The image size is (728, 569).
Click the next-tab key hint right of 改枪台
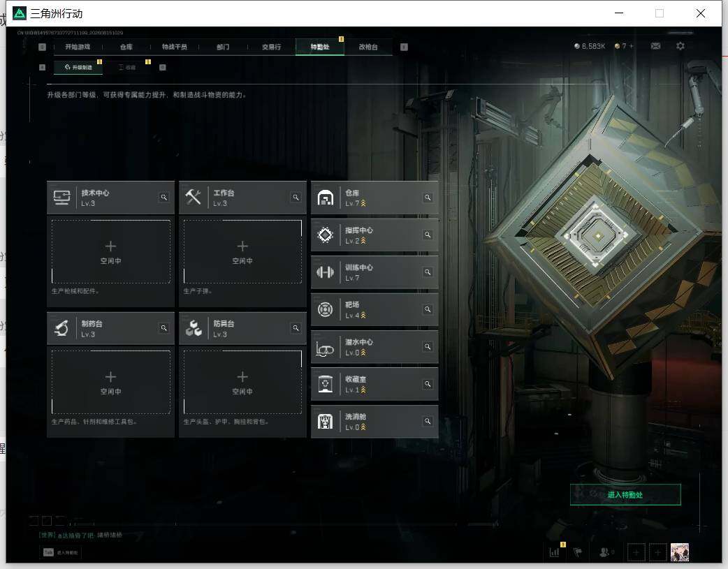(x=404, y=47)
